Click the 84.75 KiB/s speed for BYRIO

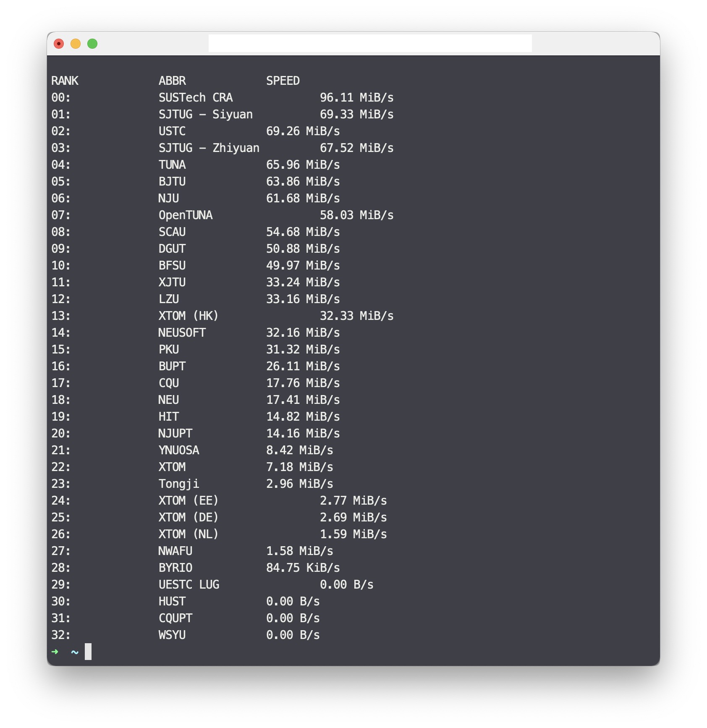point(303,568)
